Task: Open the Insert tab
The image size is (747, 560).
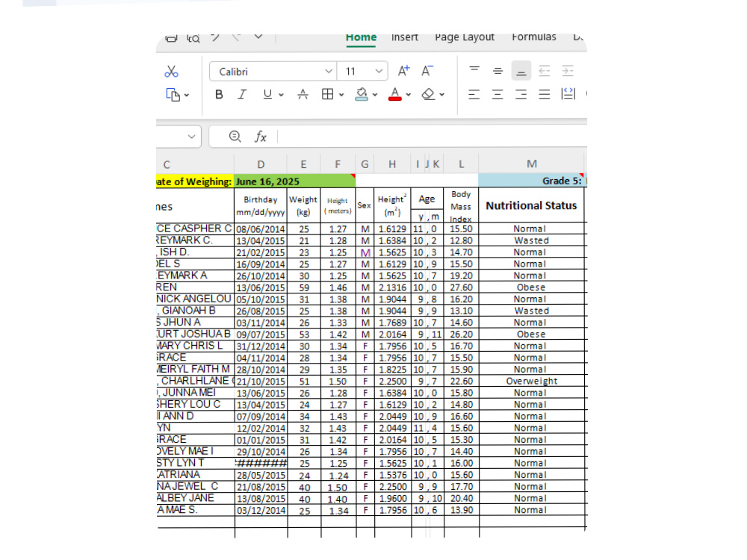Action: (x=404, y=37)
